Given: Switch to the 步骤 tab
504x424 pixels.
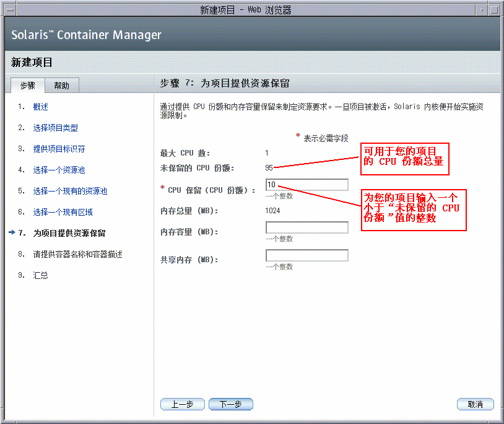Looking at the screenshot, I should coord(28,86).
